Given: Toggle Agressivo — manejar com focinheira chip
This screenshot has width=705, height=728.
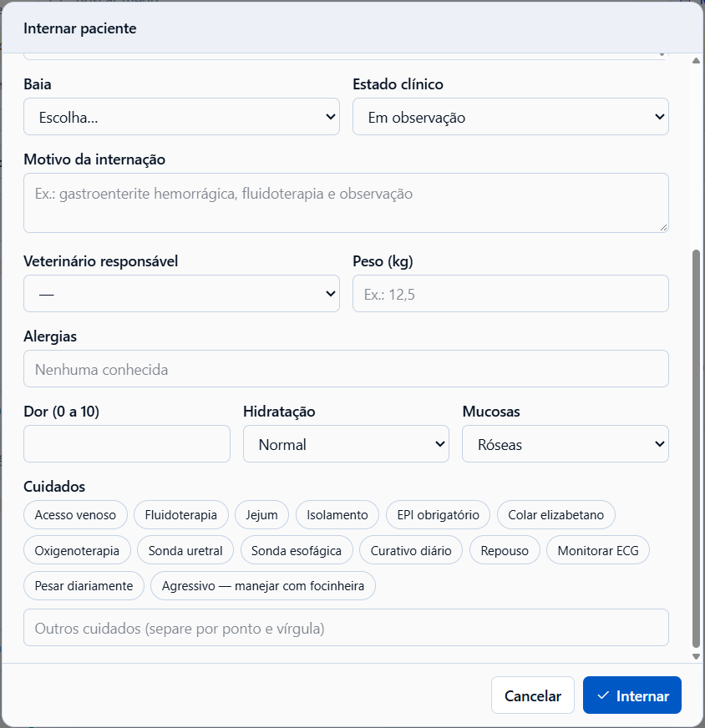Looking at the screenshot, I should pyautogui.click(x=263, y=586).
